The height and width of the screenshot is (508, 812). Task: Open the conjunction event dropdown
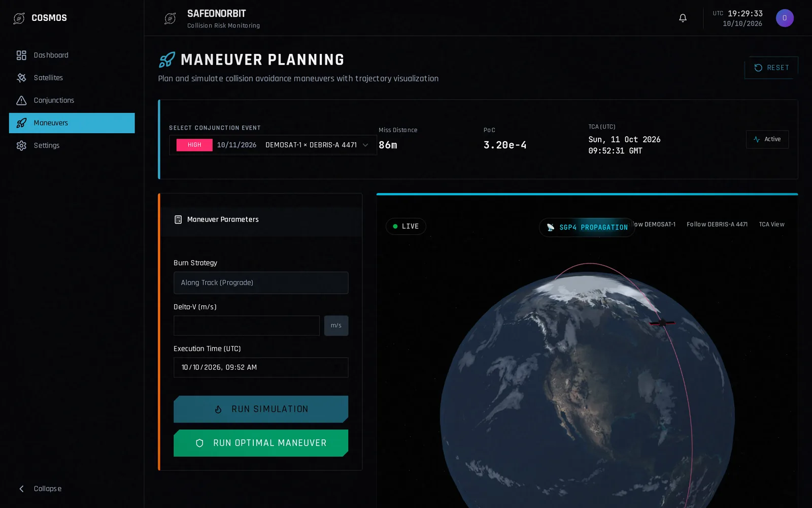point(273,145)
